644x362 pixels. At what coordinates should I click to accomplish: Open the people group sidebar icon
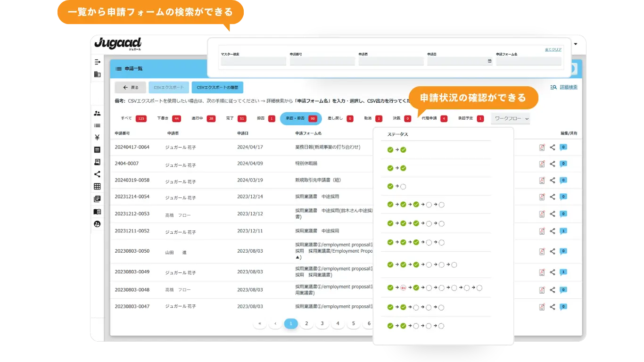97,113
